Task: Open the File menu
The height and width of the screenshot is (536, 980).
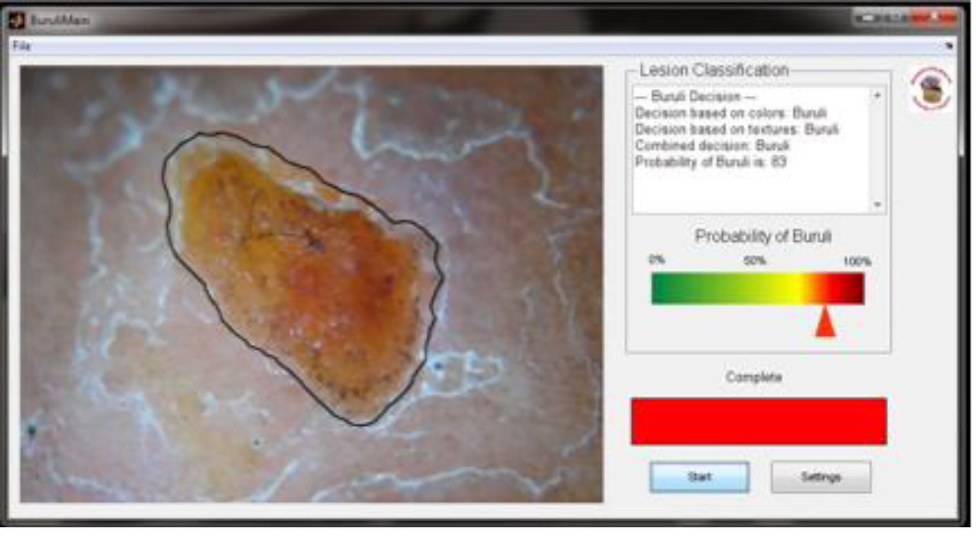Action: (x=21, y=46)
